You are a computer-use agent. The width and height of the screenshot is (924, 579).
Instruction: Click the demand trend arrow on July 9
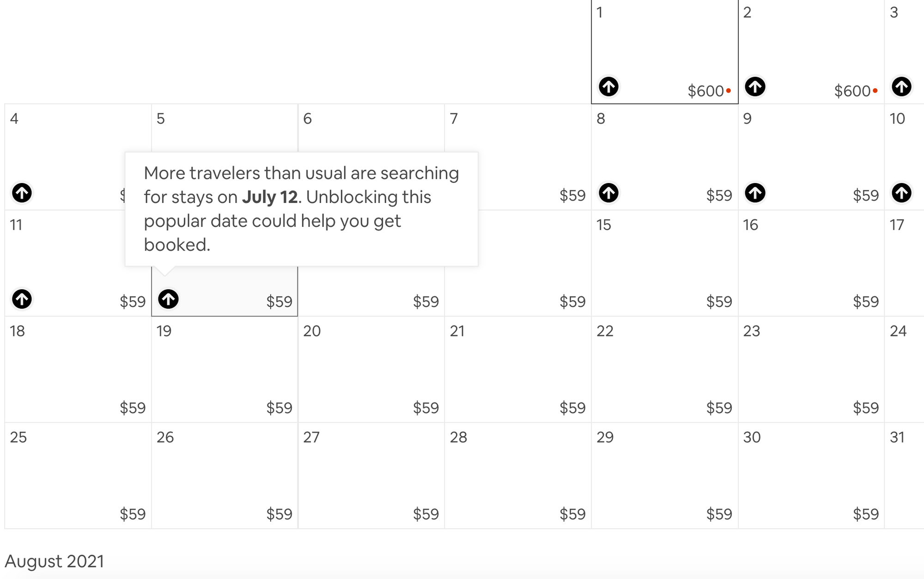(756, 193)
